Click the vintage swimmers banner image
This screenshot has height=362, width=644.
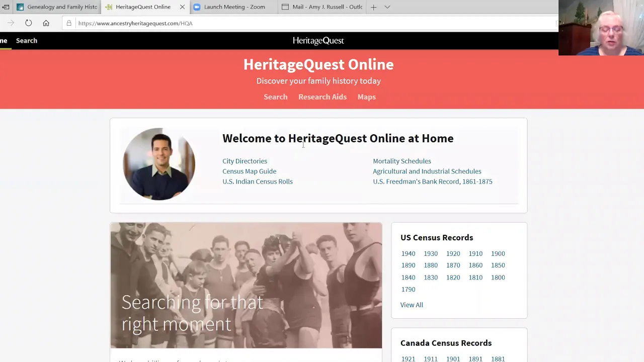click(x=246, y=286)
